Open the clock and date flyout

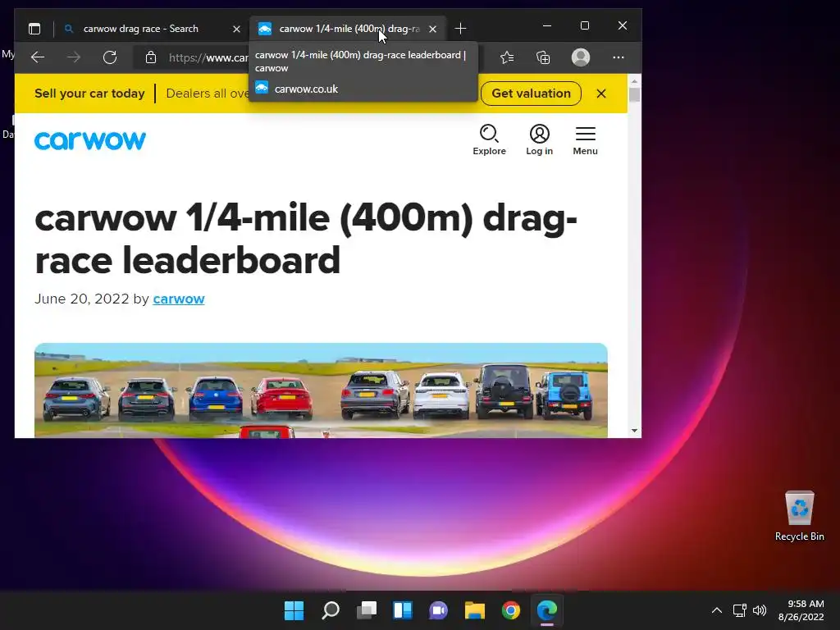pos(801,610)
